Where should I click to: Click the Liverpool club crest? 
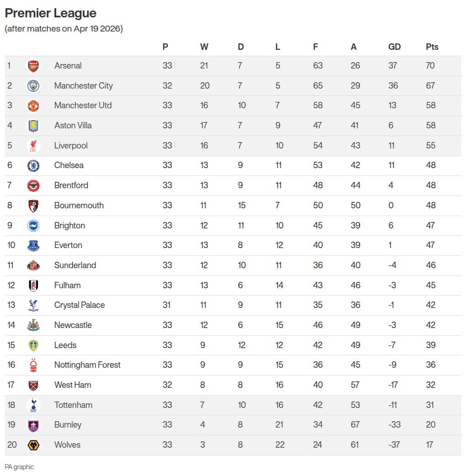click(x=33, y=146)
